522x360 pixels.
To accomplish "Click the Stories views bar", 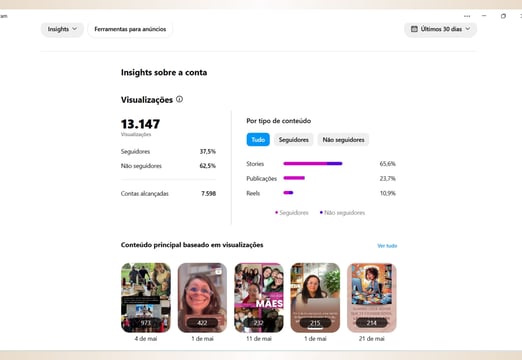I will 313,163.
